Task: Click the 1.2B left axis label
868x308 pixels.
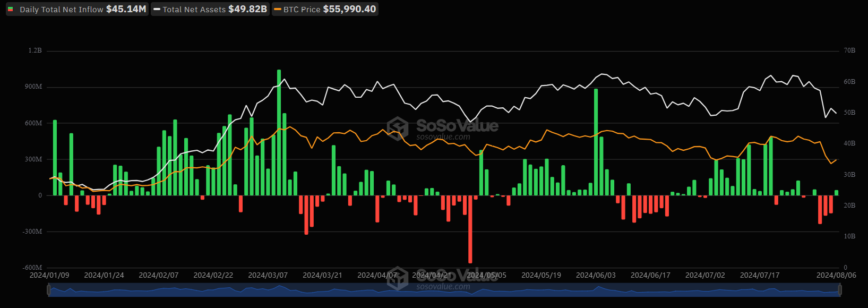Action: pyautogui.click(x=35, y=50)
